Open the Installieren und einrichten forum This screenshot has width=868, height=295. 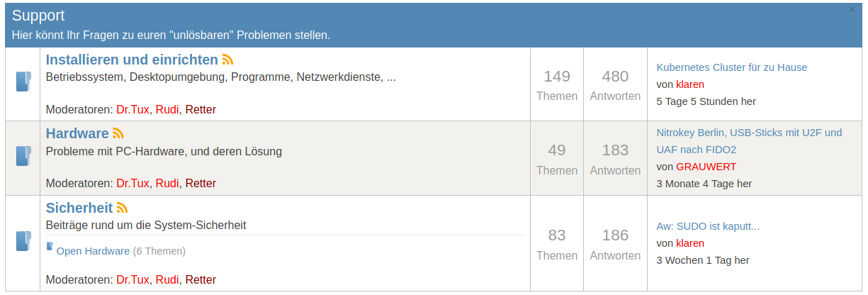(x=132, y=59)
